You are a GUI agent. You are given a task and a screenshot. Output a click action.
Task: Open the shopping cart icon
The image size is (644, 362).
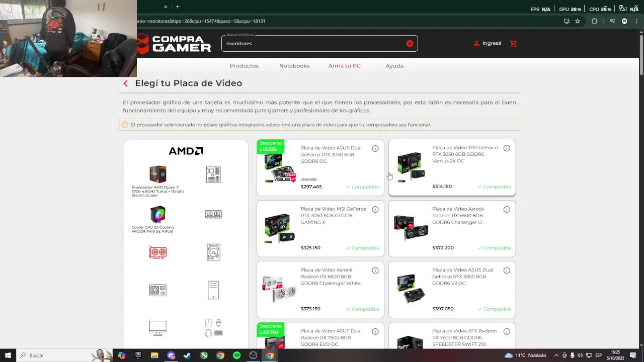pos(513,44)
